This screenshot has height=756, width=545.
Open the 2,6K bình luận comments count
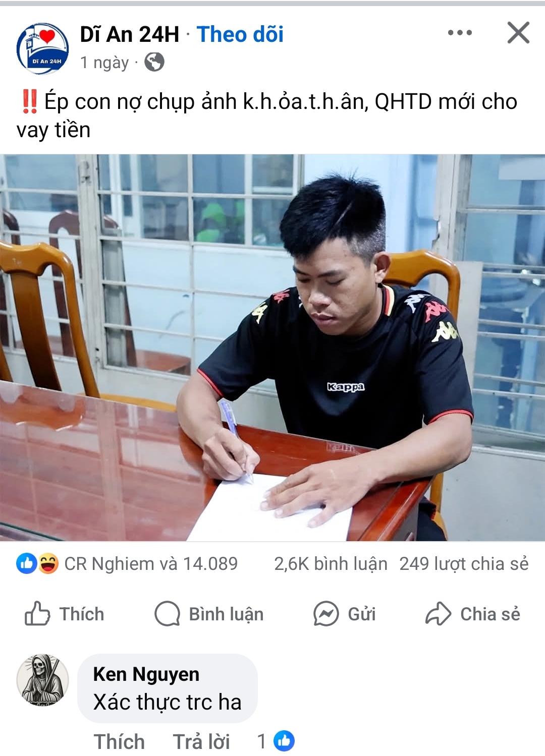tap(331, 564)
